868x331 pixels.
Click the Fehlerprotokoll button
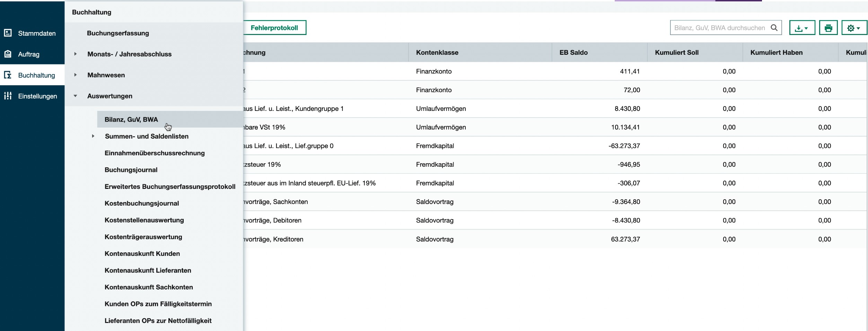(x=274, y=28)
